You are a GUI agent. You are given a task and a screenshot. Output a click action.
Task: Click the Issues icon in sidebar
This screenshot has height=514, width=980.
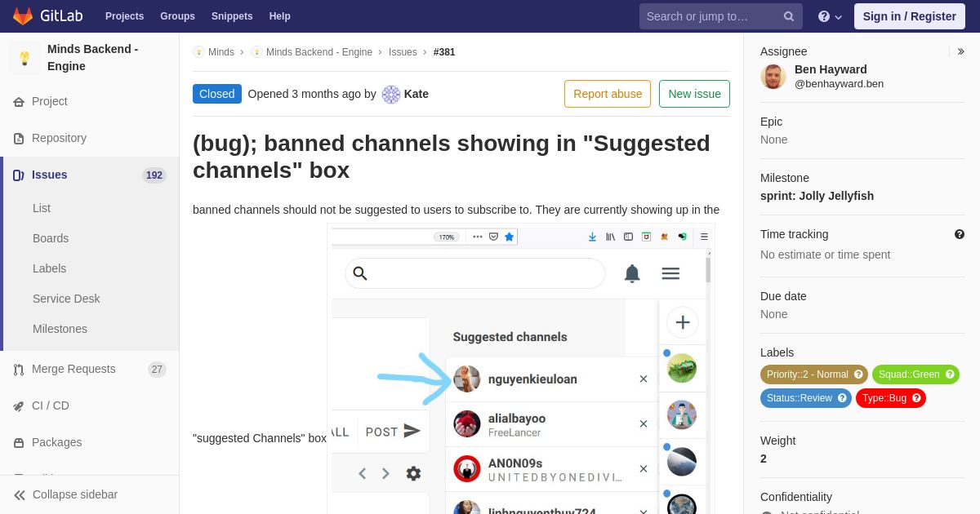(19, 175)
